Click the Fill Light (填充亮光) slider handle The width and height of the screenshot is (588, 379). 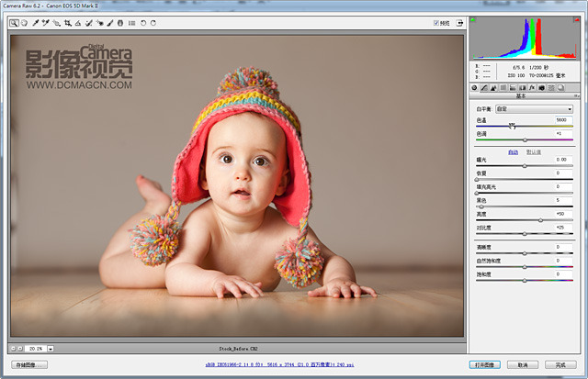click(x=477, y=193)
